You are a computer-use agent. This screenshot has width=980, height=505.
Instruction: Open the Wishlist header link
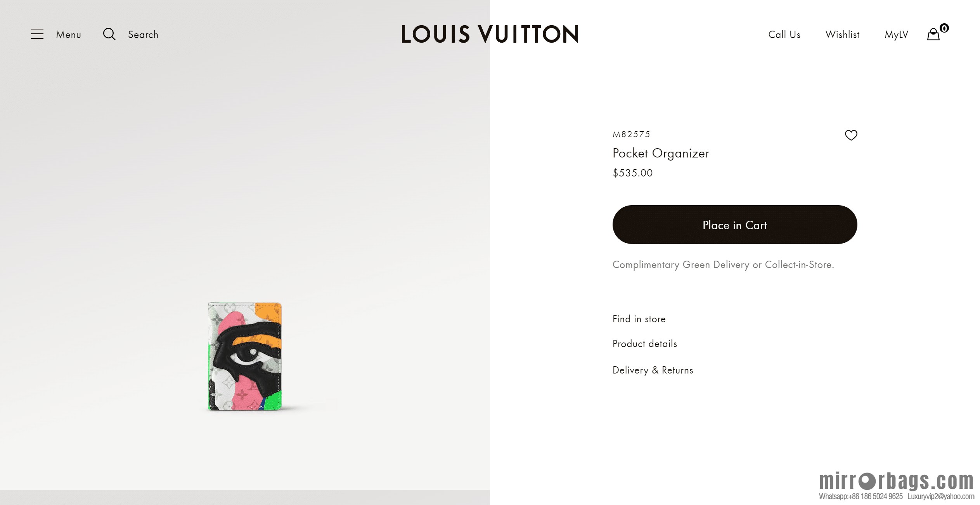(x=842, y=35)
